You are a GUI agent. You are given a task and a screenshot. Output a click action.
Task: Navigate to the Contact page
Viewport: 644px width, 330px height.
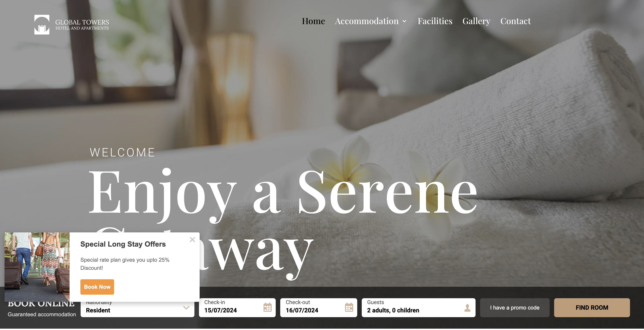coord(515,21)
